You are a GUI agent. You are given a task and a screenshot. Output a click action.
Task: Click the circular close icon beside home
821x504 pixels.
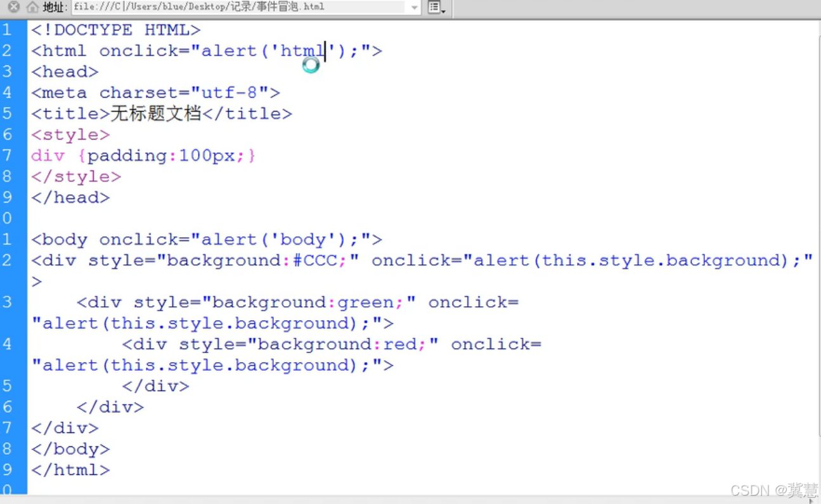(14, 8)
